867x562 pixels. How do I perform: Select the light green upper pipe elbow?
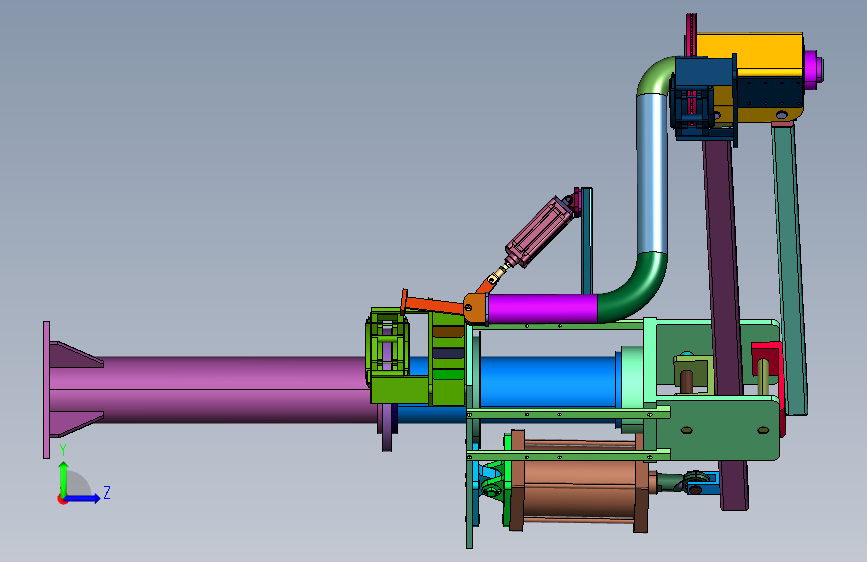click(655, 75)
